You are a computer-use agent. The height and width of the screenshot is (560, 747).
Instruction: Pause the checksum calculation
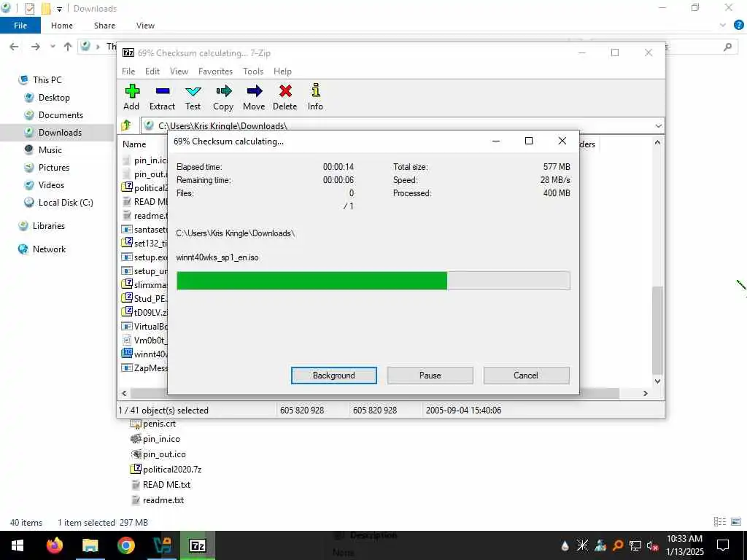(430, 376)
